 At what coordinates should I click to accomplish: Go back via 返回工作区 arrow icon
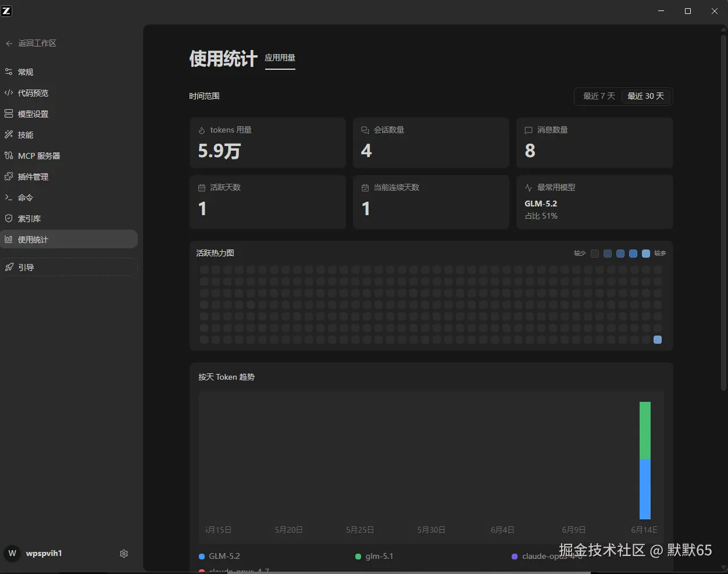9,44
